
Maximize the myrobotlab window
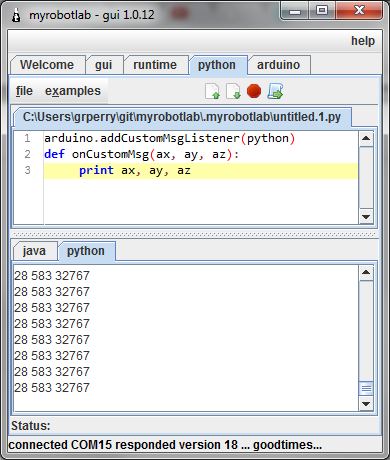coord(322,11)
